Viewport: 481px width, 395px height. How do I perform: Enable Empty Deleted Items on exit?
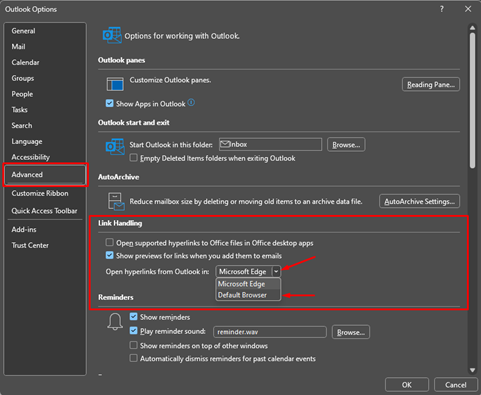133,158
